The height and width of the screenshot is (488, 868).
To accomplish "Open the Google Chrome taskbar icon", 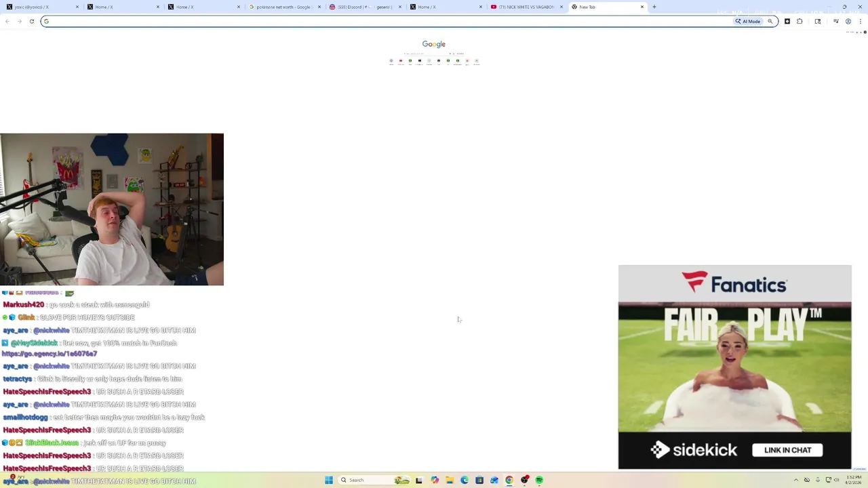I will [x=509, y=480].
